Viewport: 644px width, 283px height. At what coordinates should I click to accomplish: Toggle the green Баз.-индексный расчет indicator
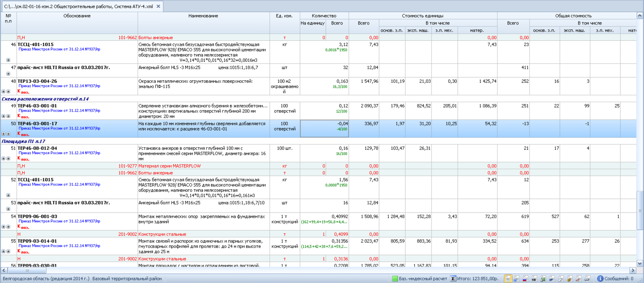click(x=395, y=279)
